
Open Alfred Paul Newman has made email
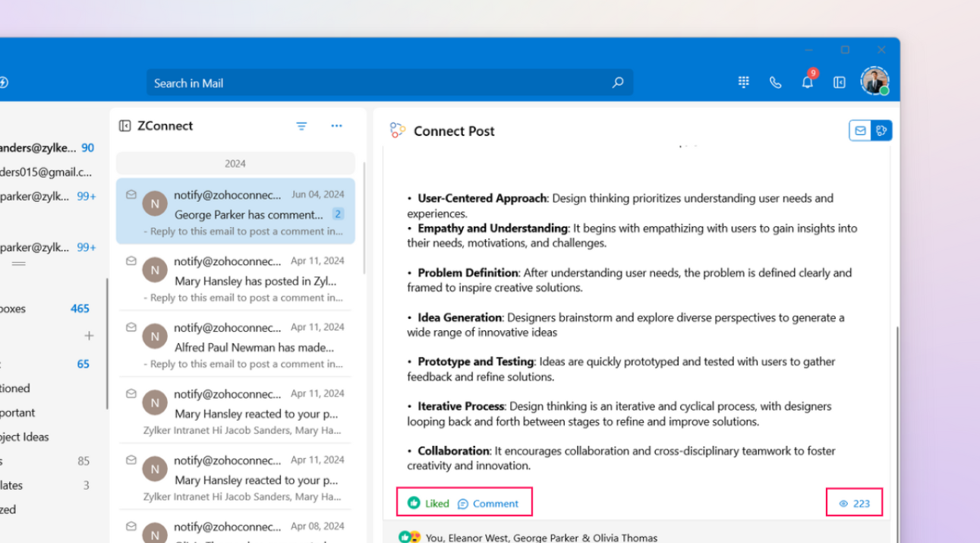click(x=235, y=344)
